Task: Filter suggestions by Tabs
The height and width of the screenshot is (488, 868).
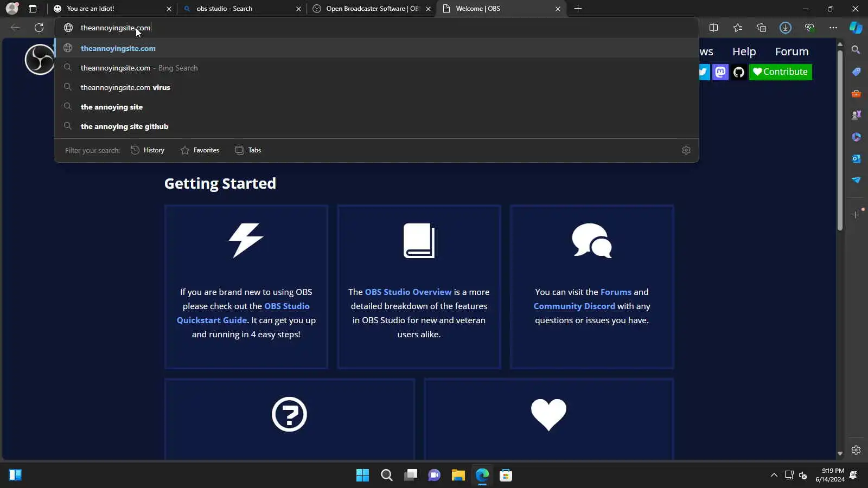Action: 248,150
